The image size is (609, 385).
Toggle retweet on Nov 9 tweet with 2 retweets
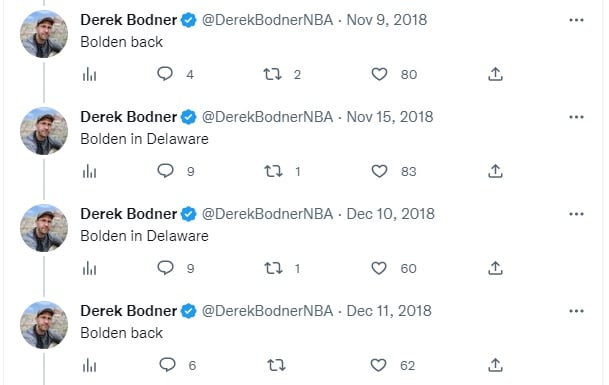click(x=272, y=74)
